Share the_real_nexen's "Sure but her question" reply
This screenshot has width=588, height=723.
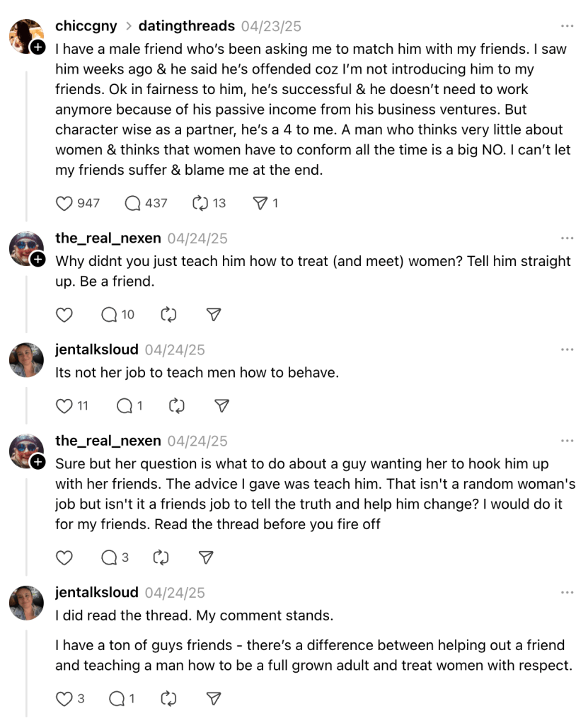tap(206, 557)
